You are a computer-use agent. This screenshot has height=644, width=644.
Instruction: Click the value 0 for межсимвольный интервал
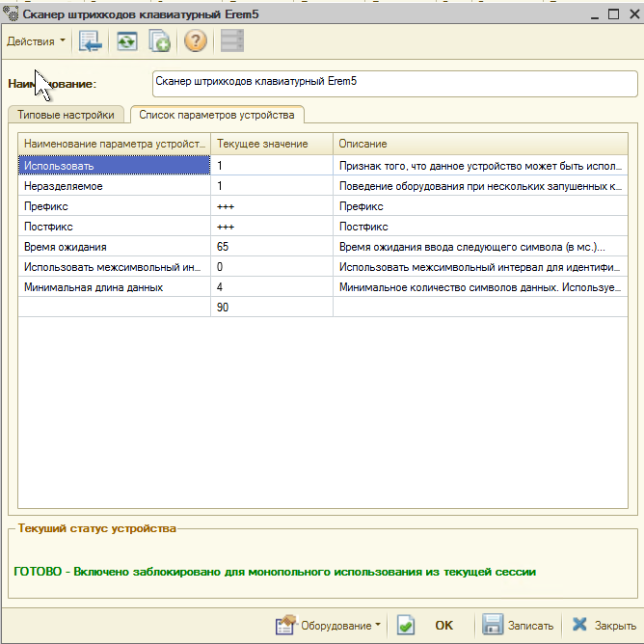click(272, 267)
